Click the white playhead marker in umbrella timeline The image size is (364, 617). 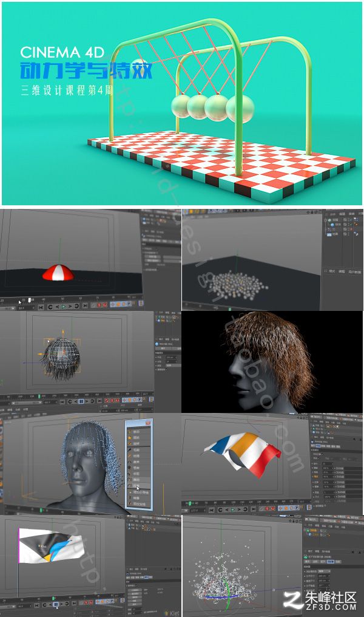click(x=30, y=300)
